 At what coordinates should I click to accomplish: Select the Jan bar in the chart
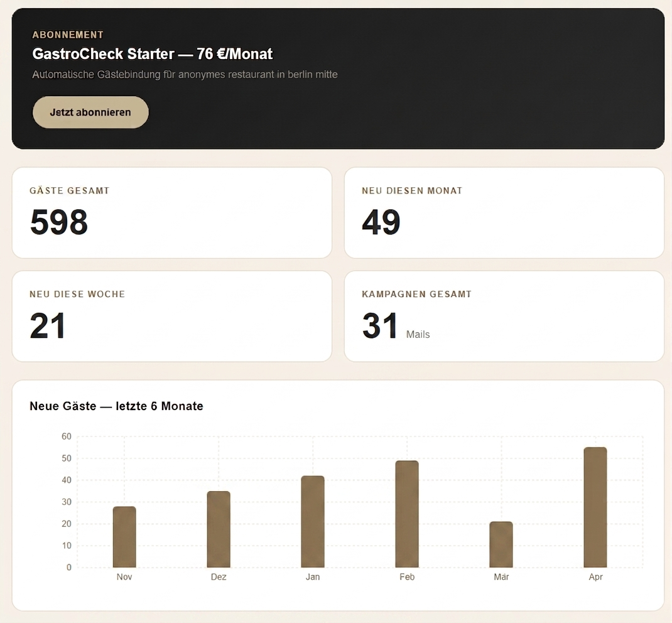(x=313, y=521)
